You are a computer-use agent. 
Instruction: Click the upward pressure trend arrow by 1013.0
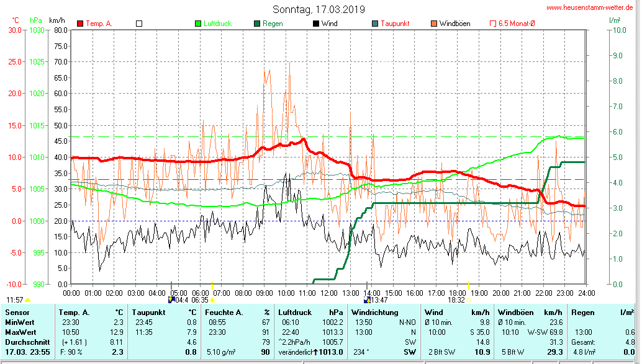point(315,352)
